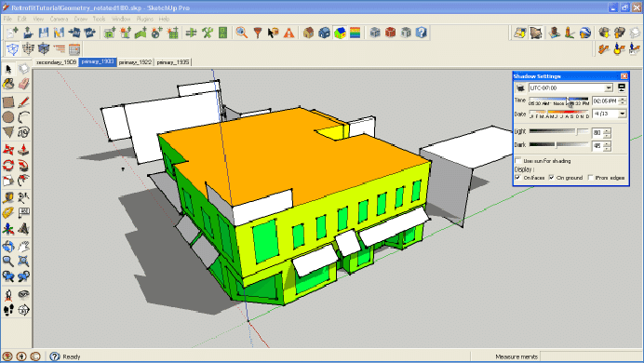Activate the Orbit camera tool
Screen dimensions: 644x363
click(x=8, y=247)
